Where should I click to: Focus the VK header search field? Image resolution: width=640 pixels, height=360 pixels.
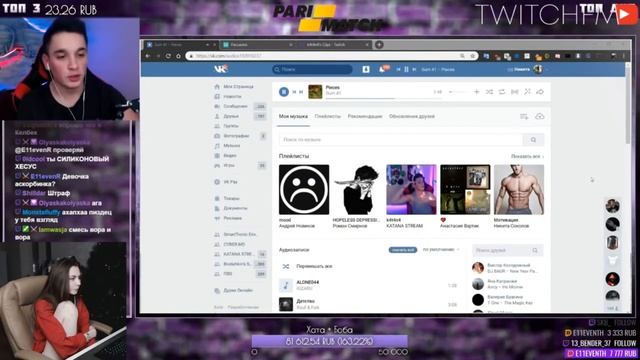(312, 69)
